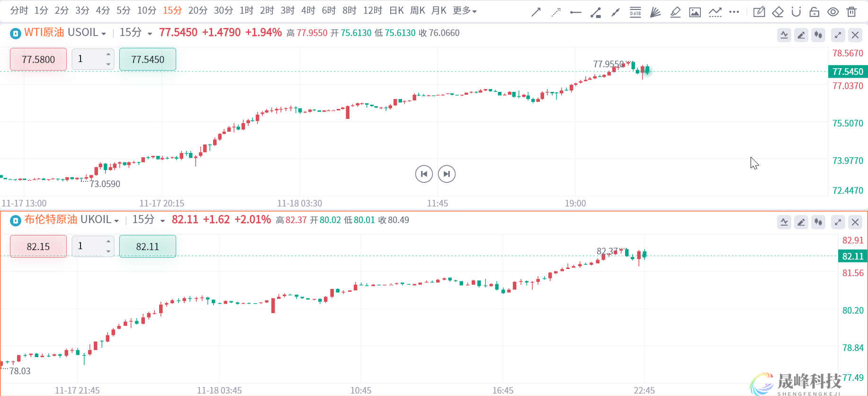
Task: Select the eraser tool
Action: pyautogui.click(x=778, y=12)
